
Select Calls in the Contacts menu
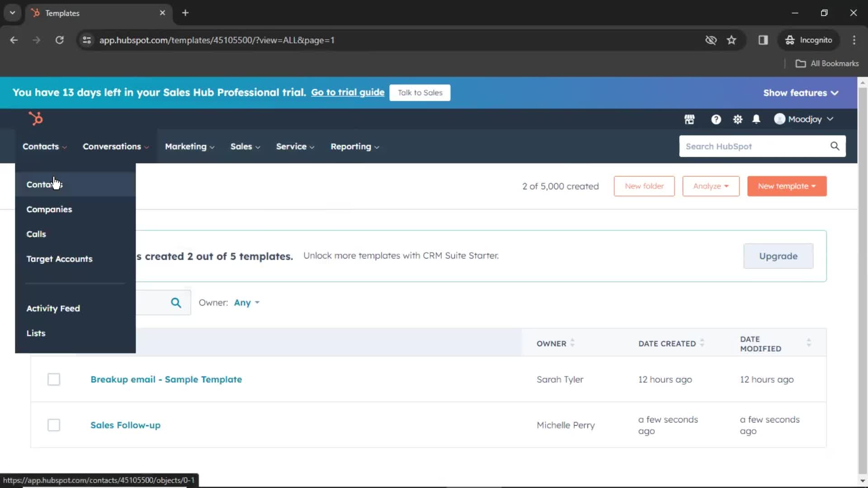tap(75, 234)
